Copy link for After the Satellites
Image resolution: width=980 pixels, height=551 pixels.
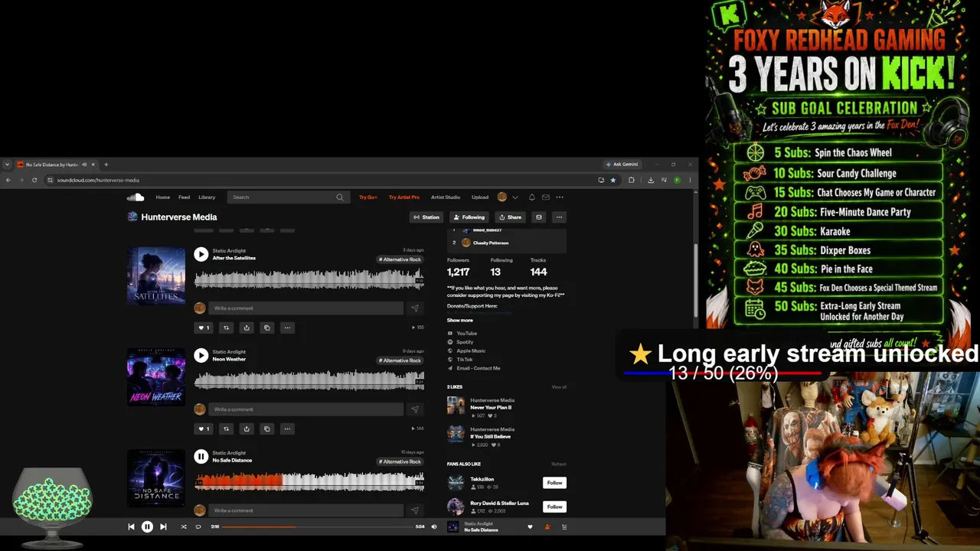tap(267, 328)
